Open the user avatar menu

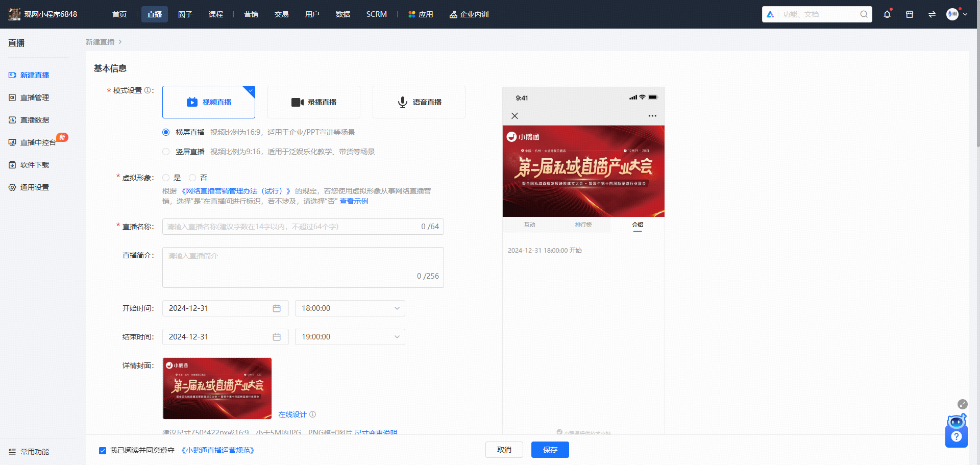[952, 14]
